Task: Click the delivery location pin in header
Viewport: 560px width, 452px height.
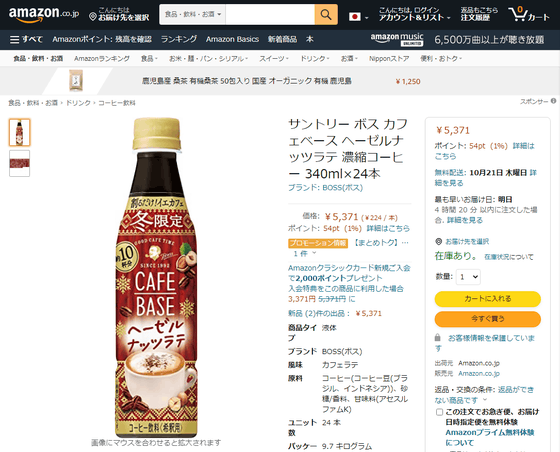Action: [92, 17]
